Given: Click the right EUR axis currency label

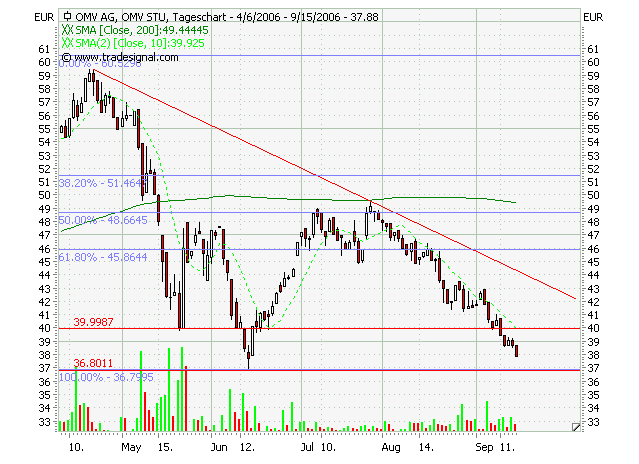Looking at the screenshot, I should (593, 17).
